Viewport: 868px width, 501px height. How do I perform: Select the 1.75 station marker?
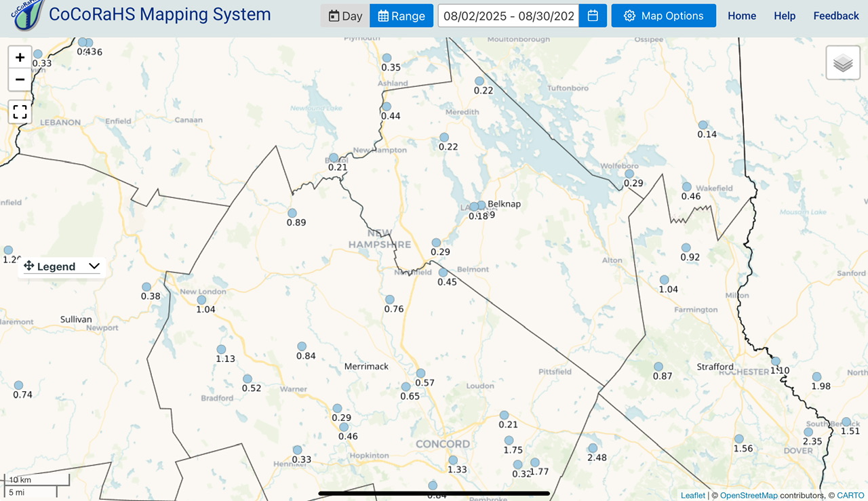[509, 441]
